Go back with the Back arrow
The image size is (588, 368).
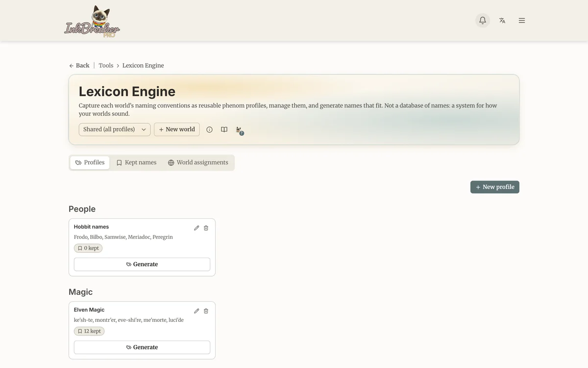coord(79,65)
